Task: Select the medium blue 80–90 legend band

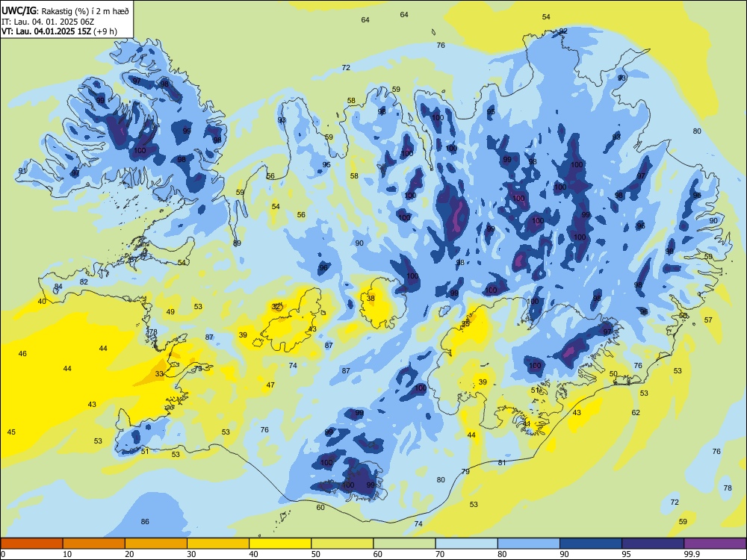Action: coord(528,544)
